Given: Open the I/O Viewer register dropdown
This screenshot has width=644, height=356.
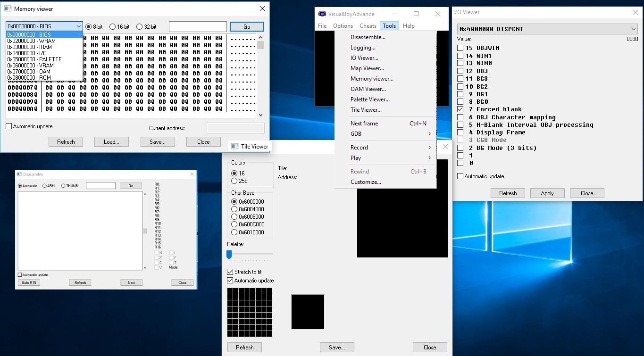Looking at the screenshot, I should tap(633, 29).
